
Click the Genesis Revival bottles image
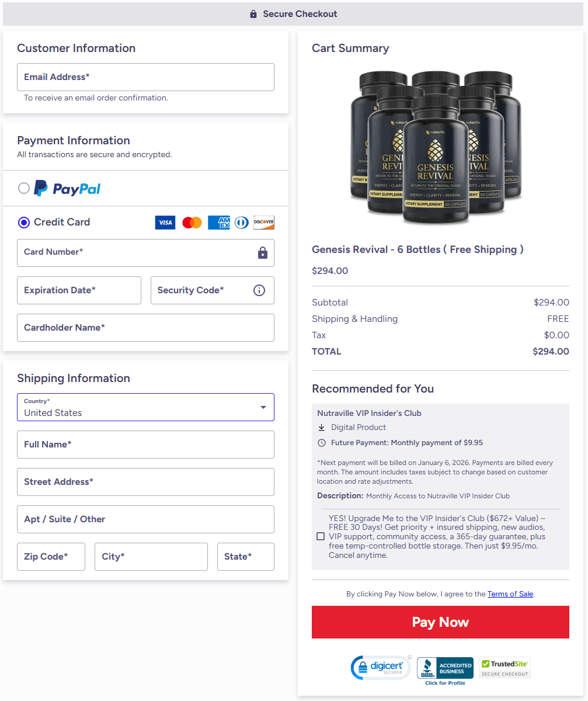436,148
